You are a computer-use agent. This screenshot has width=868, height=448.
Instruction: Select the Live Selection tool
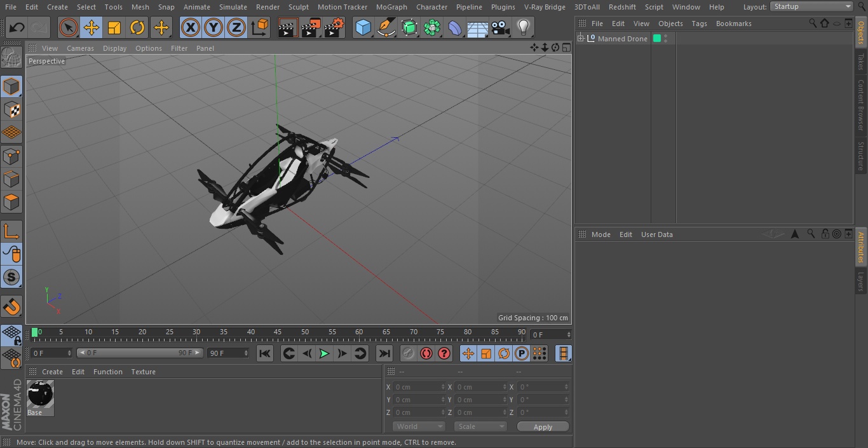[69, 27]
